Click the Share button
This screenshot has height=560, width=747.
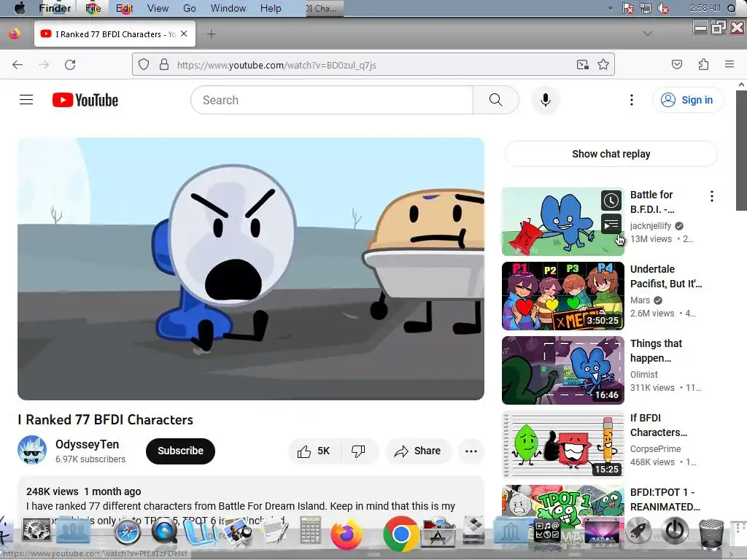pyautogui.click(x=418, y=451)
